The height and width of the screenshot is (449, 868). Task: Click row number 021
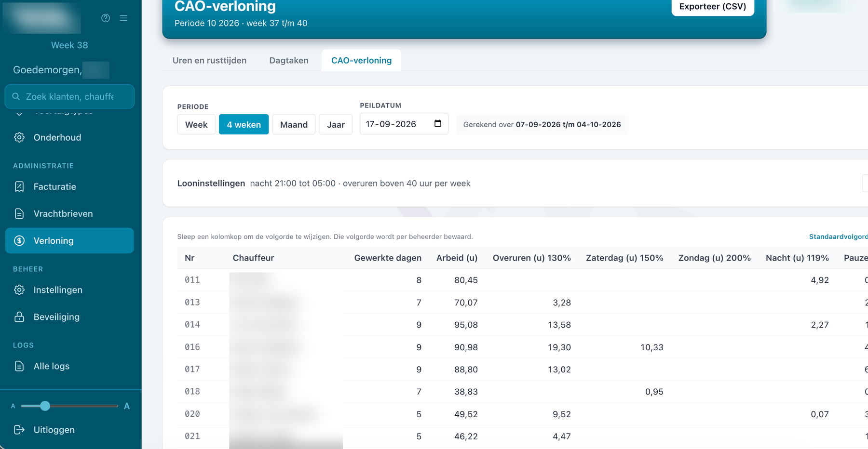click(x=192, y=436)
